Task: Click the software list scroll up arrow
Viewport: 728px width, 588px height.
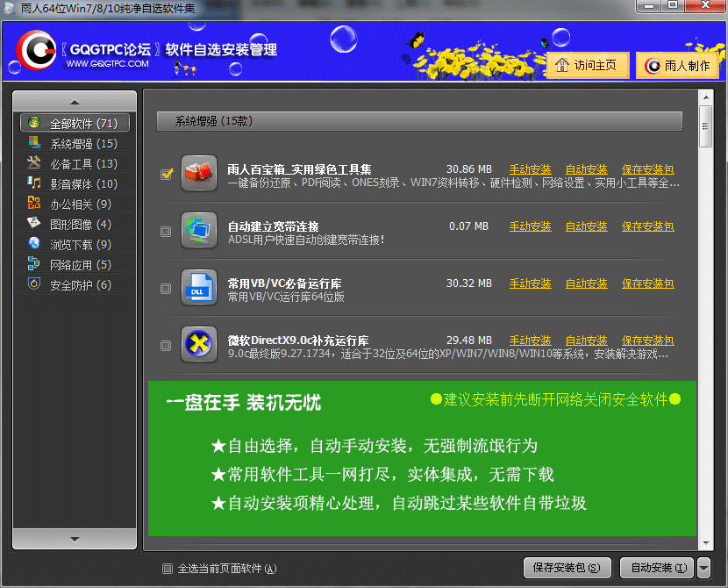Action: (x=706, y=97)
